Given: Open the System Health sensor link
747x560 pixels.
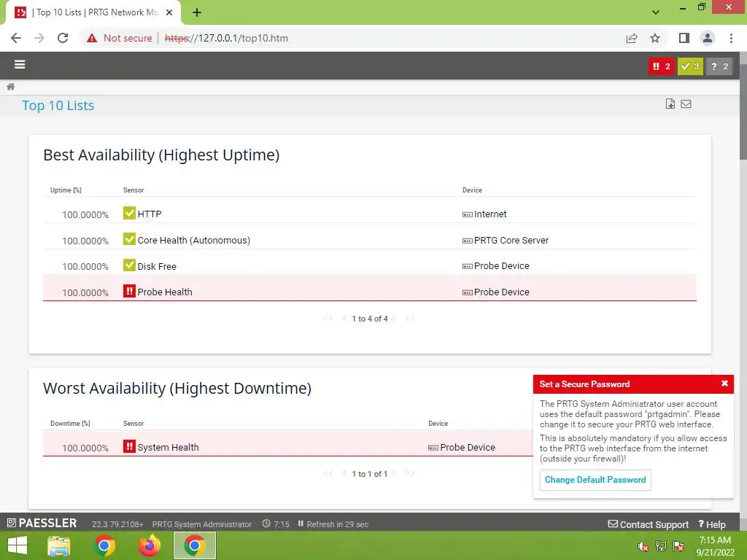Looking at the screenshot, I should coord(169,448).
